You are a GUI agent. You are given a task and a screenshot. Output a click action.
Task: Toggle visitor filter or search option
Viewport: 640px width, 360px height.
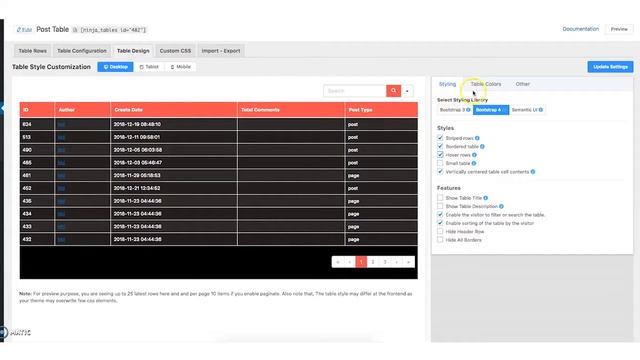pyautogui.click(x=440, y=215)
